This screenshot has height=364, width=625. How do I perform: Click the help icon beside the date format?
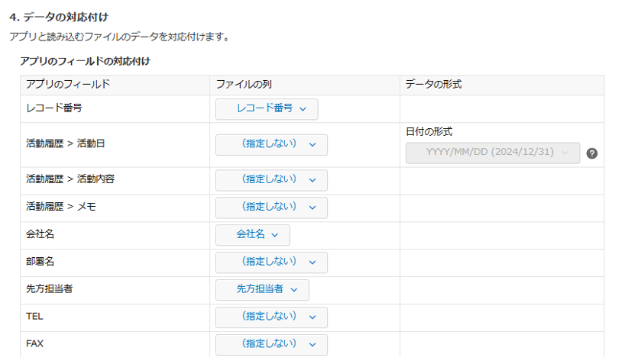click(x=591, y=153)
